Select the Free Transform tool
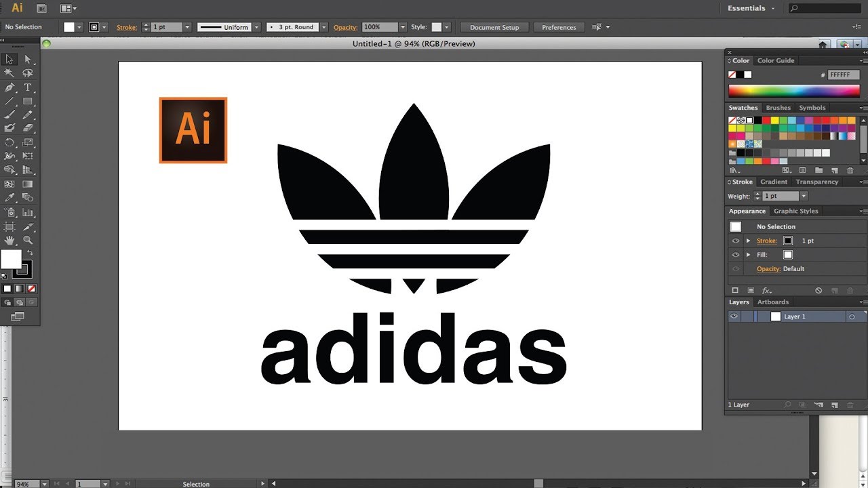Viewport: 868px width, 488px height. pyautogui.click(x=28, y=156)
